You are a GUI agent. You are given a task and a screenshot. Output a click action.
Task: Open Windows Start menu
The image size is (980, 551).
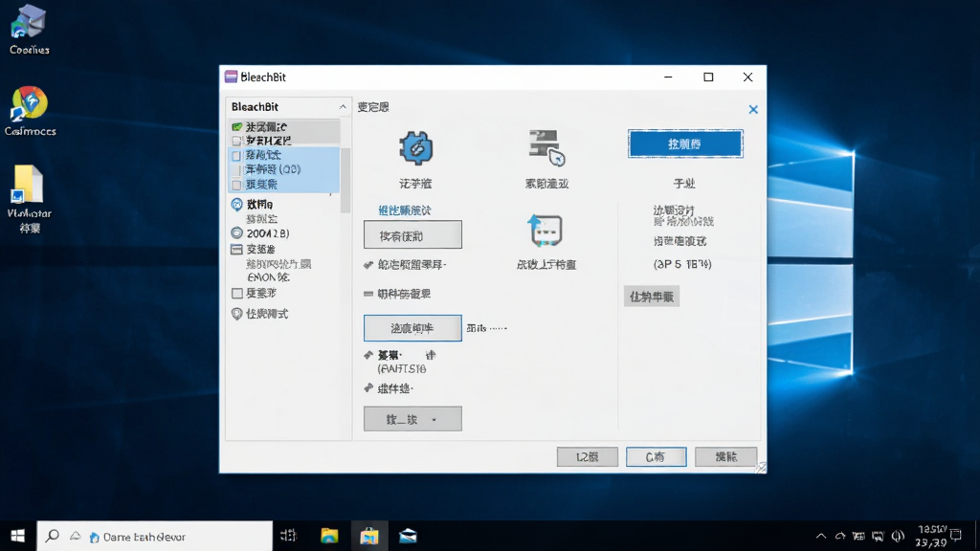coord(17,536)
